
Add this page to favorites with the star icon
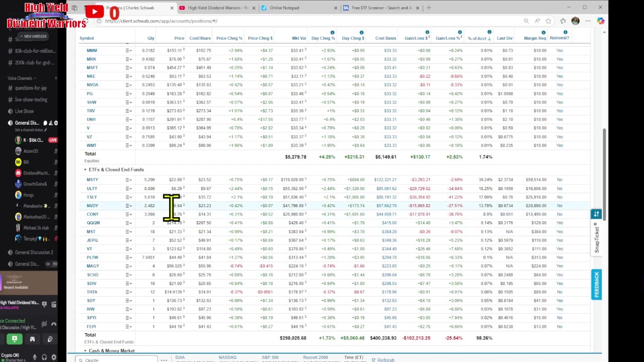[x=548, y=21]
